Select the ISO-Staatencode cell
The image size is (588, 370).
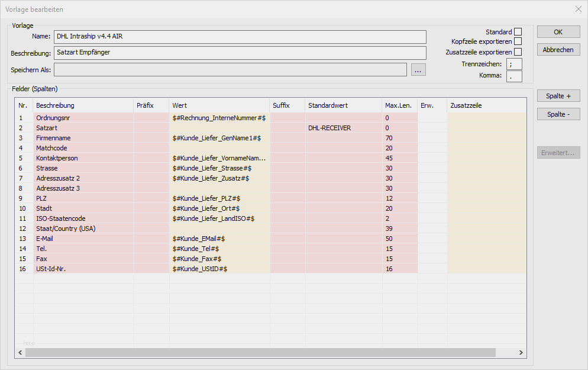[83, 219]
